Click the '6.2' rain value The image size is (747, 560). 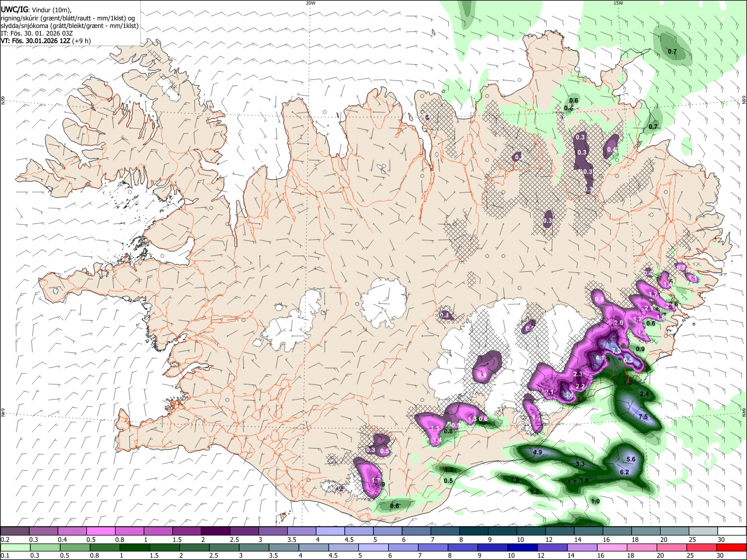[x=624, y=472]
